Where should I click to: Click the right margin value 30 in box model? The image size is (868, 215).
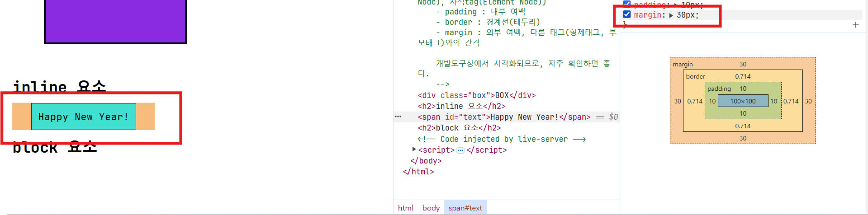[808, 101]
